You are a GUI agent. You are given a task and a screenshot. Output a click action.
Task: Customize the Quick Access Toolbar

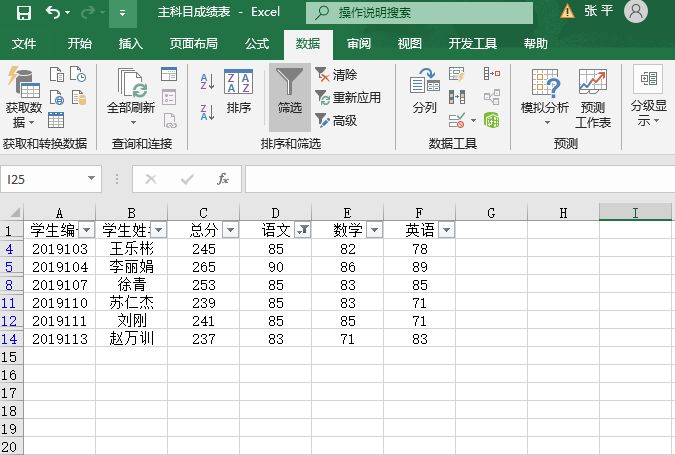click(122, 13)
